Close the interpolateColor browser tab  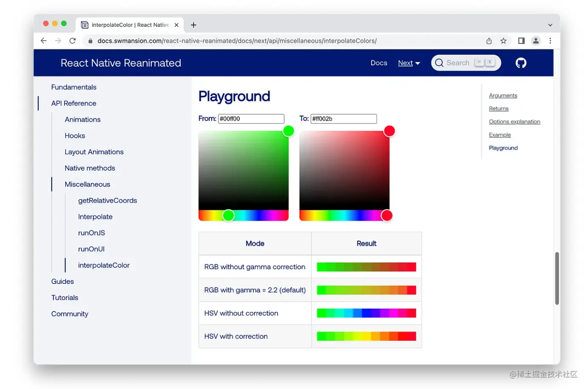point(176,25)
